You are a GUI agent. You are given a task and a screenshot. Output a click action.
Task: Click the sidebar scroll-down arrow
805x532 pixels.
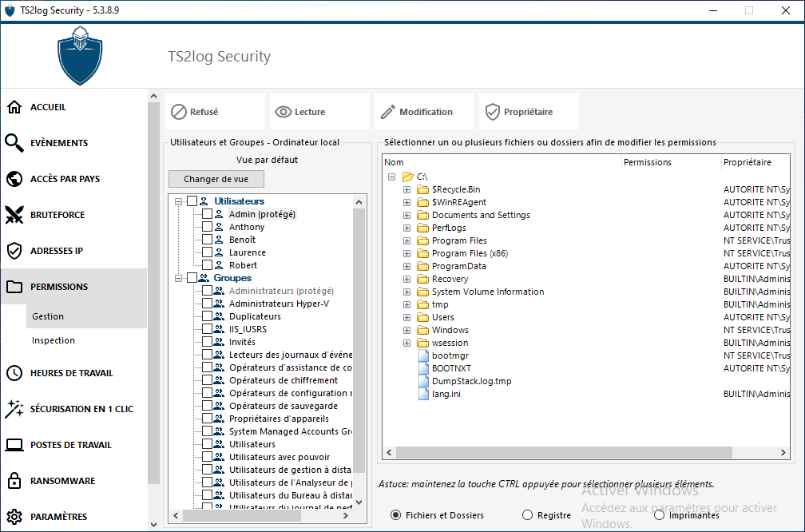[x=153, y=524]
